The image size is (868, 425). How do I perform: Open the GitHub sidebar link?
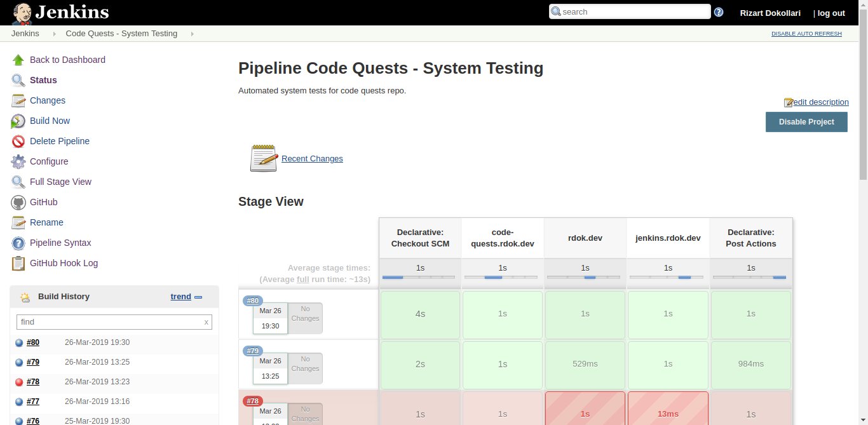pyautogui.click(x=44, y=202)
